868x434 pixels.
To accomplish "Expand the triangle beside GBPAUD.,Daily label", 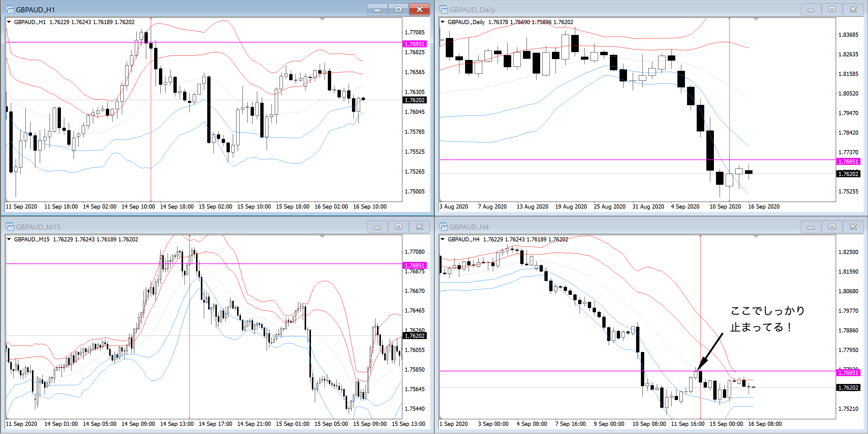I will (443, 22).
